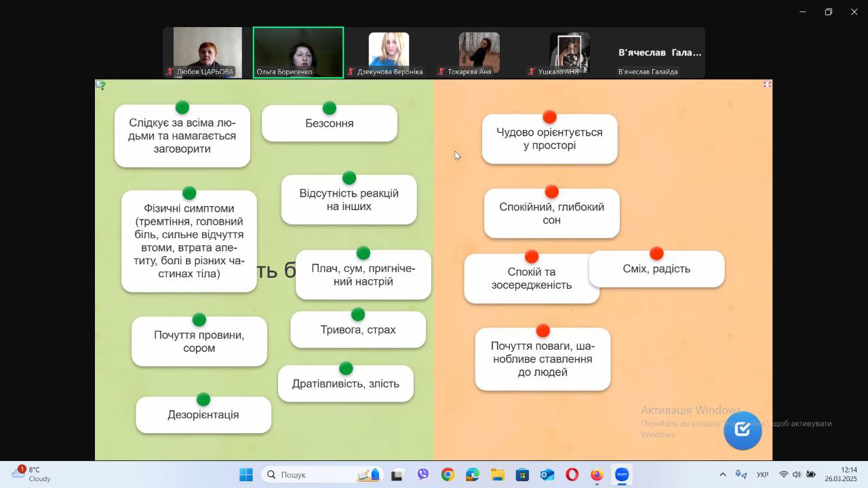
Task: Open Outlook from the taskbar
Action: click(x=547, y=474)
